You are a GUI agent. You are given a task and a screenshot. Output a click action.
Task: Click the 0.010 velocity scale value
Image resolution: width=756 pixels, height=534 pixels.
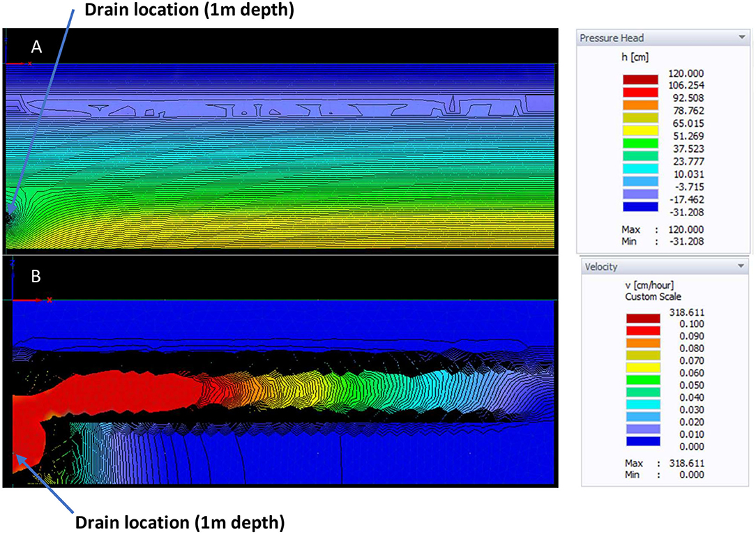[692, 435]
